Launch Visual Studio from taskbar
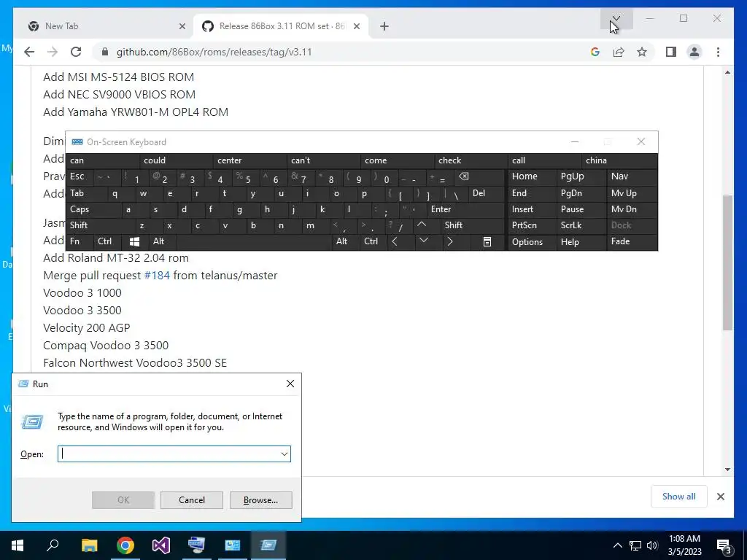Image resolution: width=747 pixels, height=560 pixels. pos(161,545)
